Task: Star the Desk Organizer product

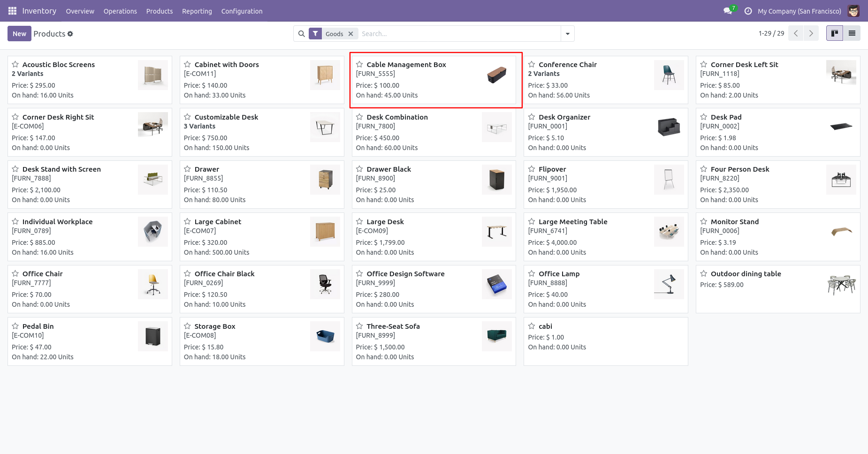Action: pos(532,117)
